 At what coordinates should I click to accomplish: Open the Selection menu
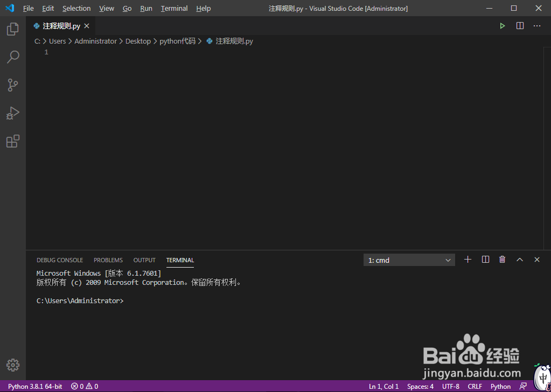point(76,8)
